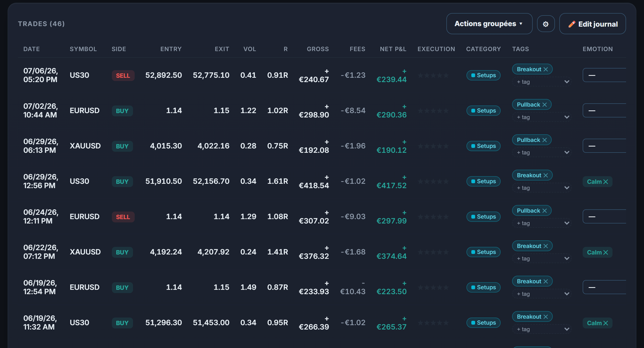644x348 pixels.
Task: Open emotion field of 06/19/26 12:54 PM EURUSD trade
Action: pyautogui.click(x=604, y=288)
